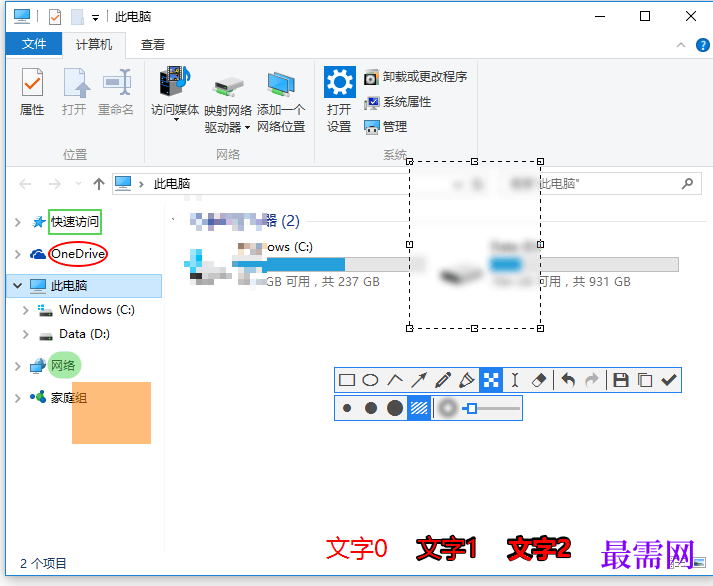The width and height of the screenshot is (713, 586).
Task: Expand the Data (D:) tree node
Action: 25,335
